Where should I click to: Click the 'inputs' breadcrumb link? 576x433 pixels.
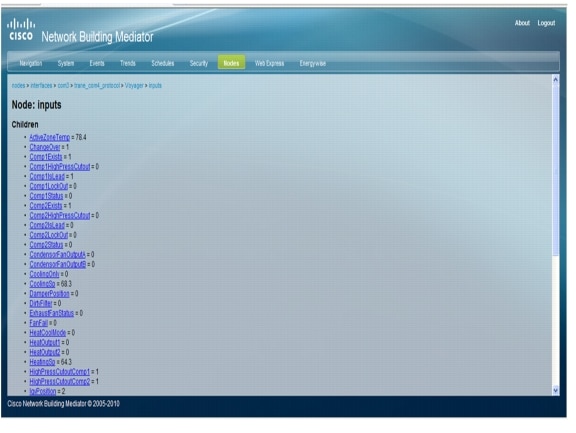[x=155, y=86]
